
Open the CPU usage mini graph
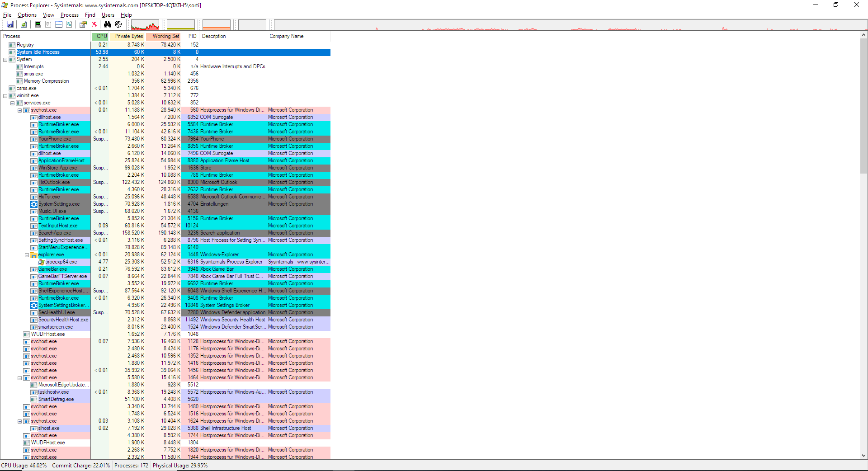[145, 25]
